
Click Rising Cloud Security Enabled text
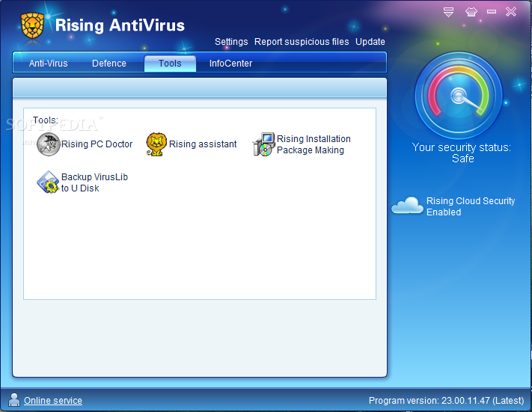tap(471, 206)
